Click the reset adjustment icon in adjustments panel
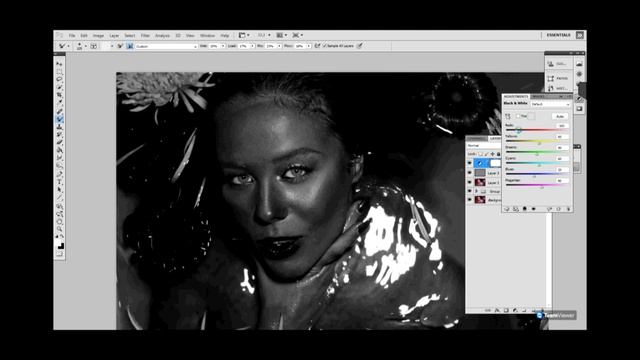Viewport: 640px width, 360px height. tap(559, 209)
